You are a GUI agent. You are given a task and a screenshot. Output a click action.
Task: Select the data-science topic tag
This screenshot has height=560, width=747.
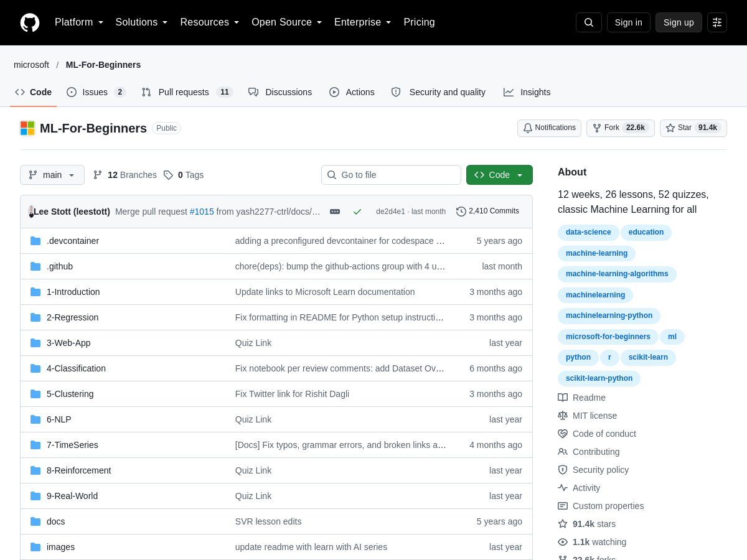click(x=588, y=233)
